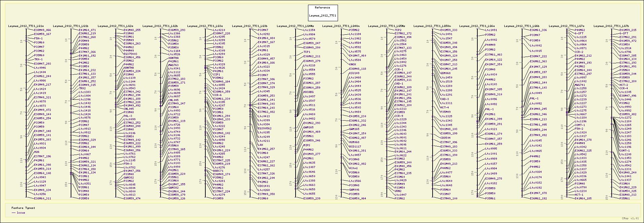Select the TRX-1 locus on LG1a

38,59
